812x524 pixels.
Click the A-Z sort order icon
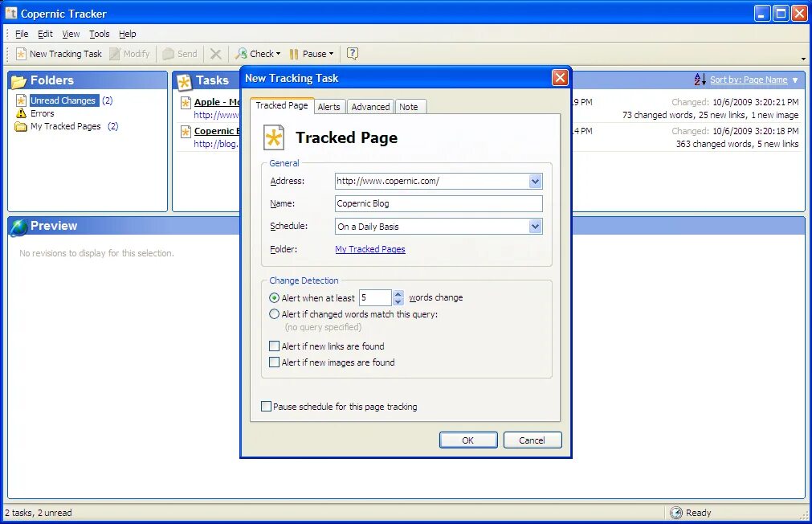[x=700, y=80]
